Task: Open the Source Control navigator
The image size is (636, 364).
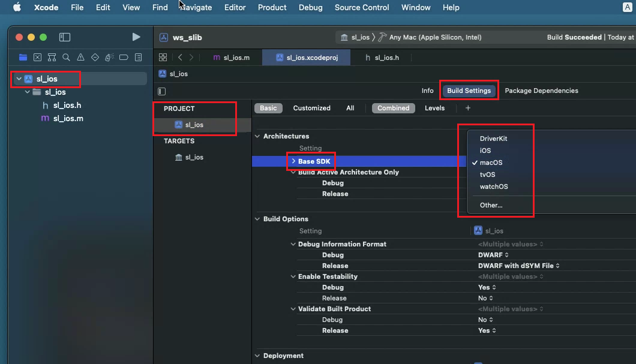Action: point(37,57)
